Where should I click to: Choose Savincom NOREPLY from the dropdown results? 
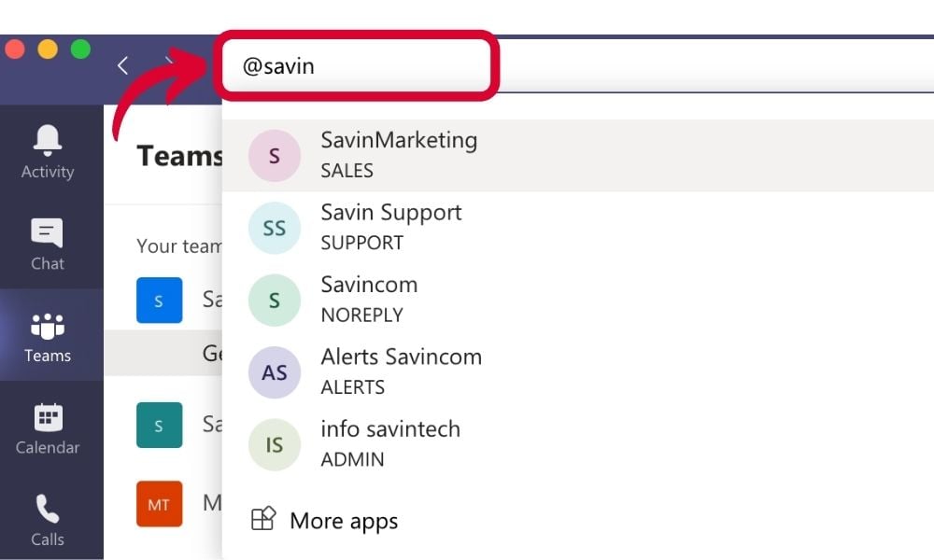point(369,299)
